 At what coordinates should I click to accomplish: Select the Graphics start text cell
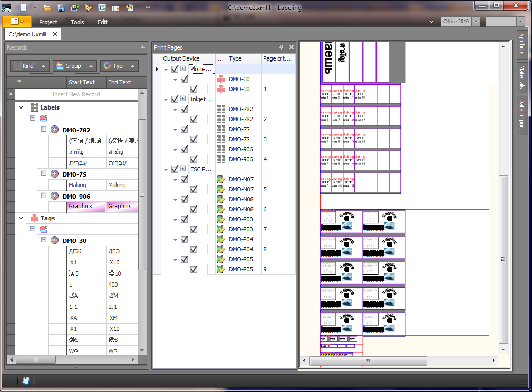coord(86,206)
